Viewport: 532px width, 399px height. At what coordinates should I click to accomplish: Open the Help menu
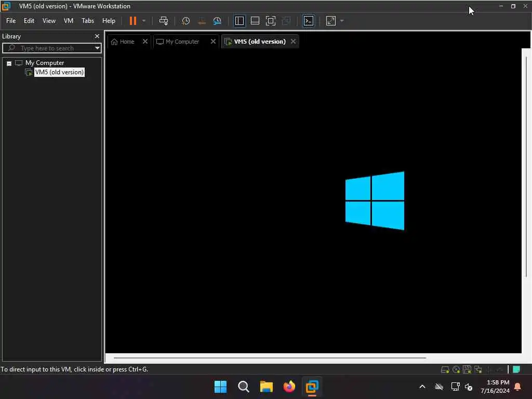click(x=109, y=21)
